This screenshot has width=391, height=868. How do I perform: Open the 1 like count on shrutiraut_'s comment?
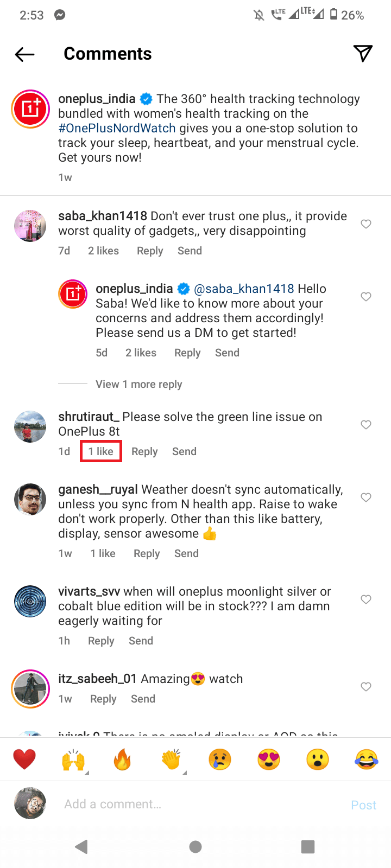click(101, 451)
